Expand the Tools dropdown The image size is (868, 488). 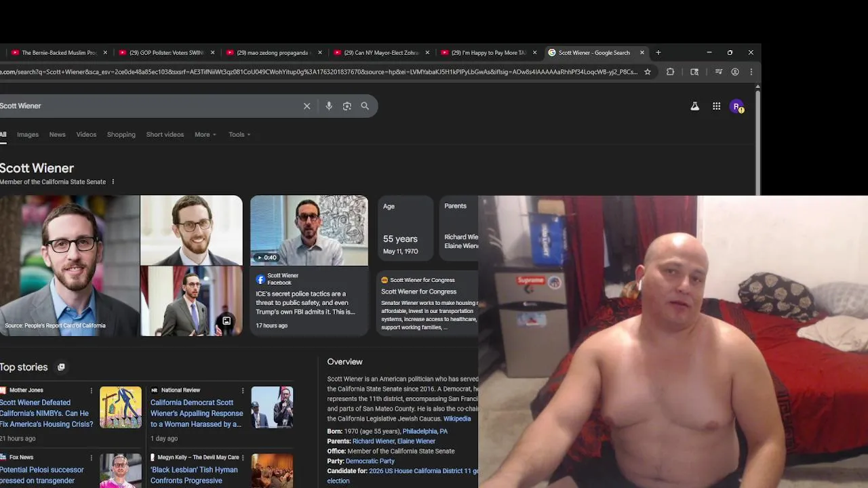(x=239, y=134)
